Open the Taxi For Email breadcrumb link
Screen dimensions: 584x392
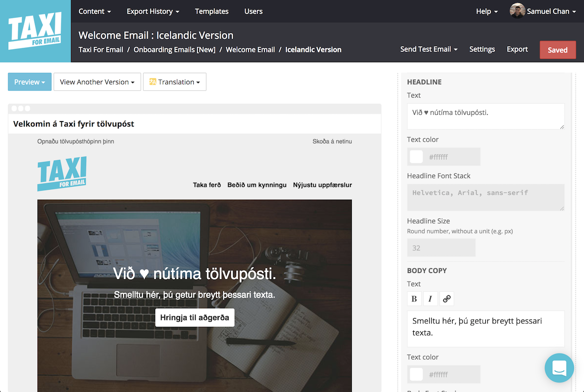[101, 50]
